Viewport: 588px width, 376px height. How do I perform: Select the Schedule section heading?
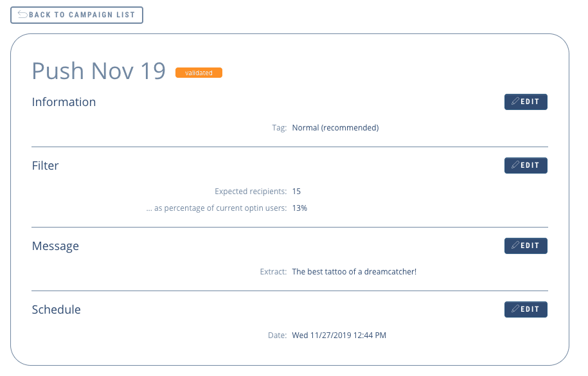[57, 309]
